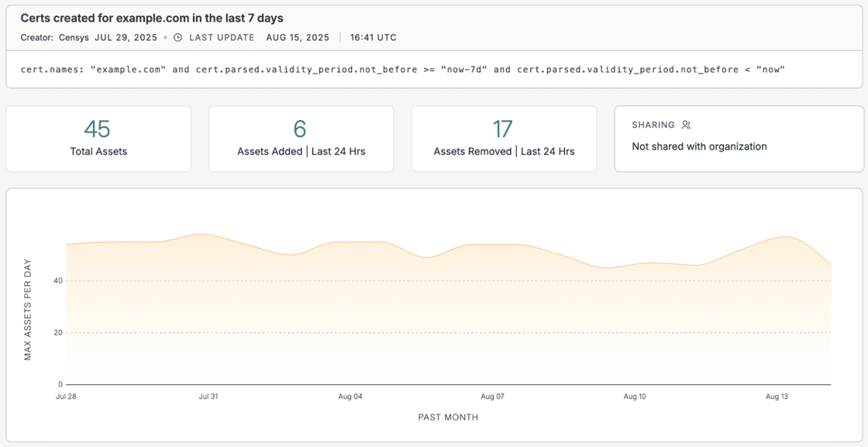Image resolution: width=868 pixels, height=447 pixels.
Task: Click the creation date JUL 29, 2025
Action: [x=127, y=38]
